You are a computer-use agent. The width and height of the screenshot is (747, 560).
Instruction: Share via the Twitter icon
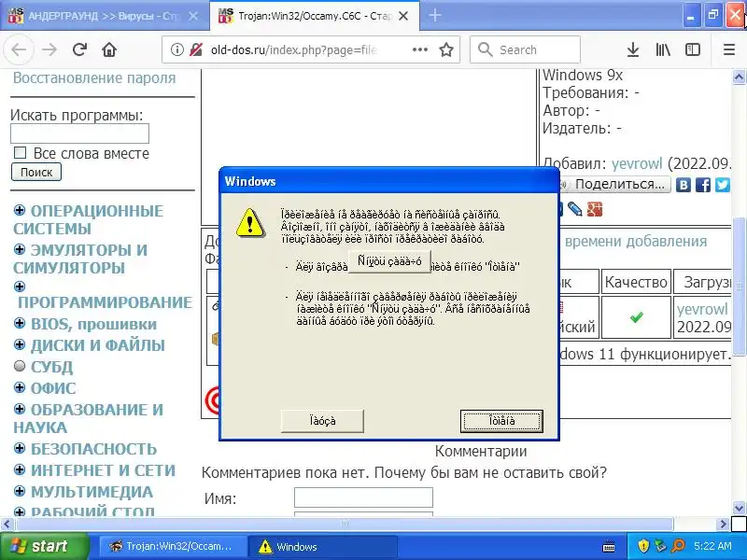pyautogui.click(x=722, y=185)
